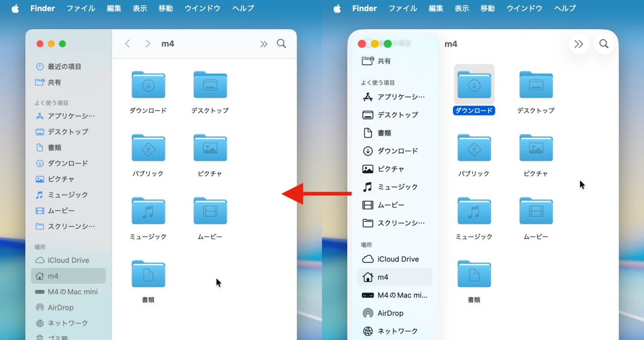Open the ミュージック folder icon
644x340 pixels.
[x=148, y=211]
